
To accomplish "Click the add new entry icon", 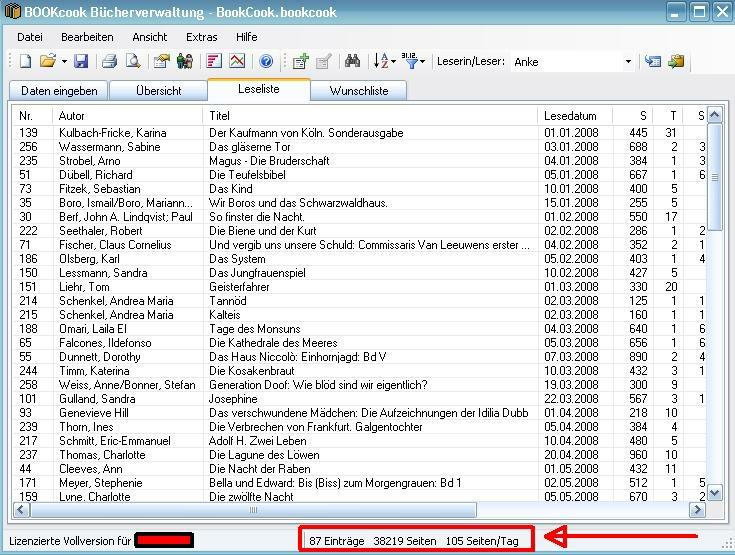I will tap(300, 62).
